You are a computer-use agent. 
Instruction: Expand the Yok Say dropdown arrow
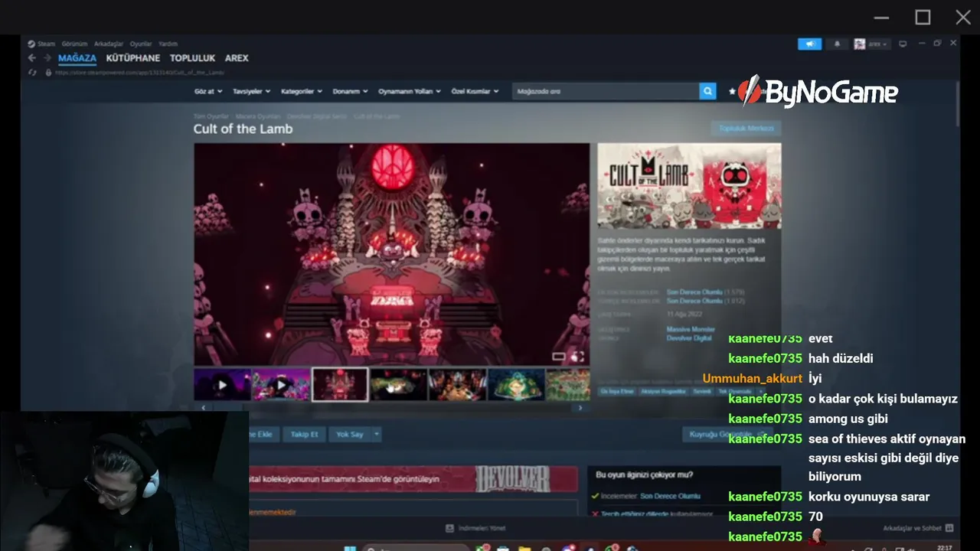(377, 434)
